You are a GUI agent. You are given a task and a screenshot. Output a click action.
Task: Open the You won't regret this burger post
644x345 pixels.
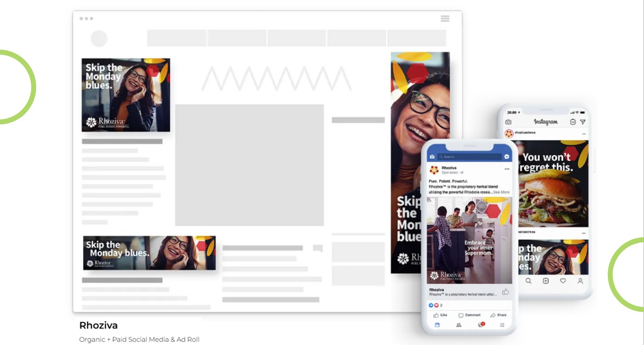pos(553,183)
